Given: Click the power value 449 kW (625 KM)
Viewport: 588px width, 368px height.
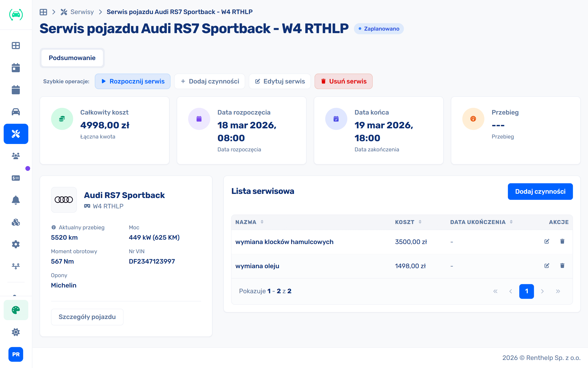Looking at the screenshot, I should click(154, 238).
